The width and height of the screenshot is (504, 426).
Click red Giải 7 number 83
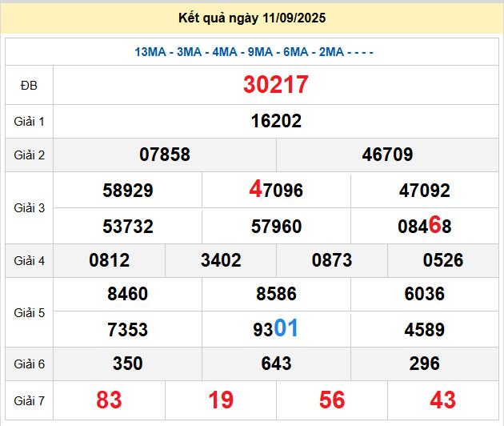(110, 400)
